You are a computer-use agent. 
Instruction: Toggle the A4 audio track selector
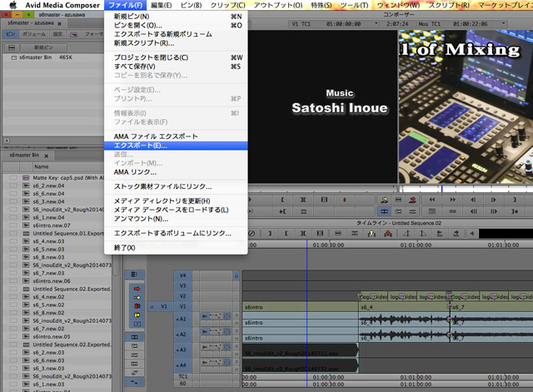pyautogui.click(x=182, y=365)
